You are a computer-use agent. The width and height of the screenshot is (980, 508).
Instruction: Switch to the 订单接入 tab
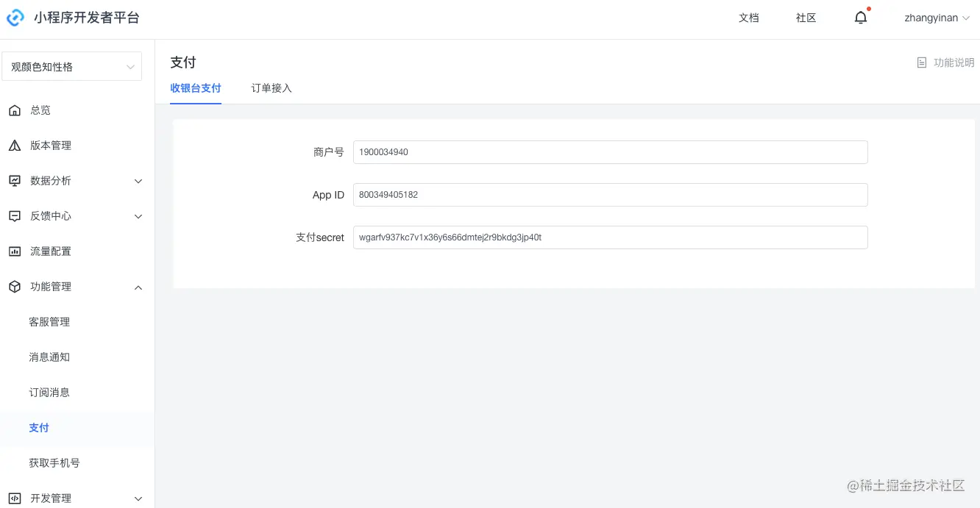coord(271,88)
